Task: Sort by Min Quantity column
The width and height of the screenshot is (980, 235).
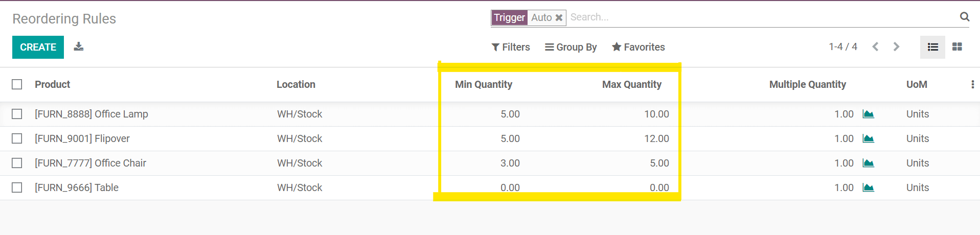Action: tap(483, 84)
